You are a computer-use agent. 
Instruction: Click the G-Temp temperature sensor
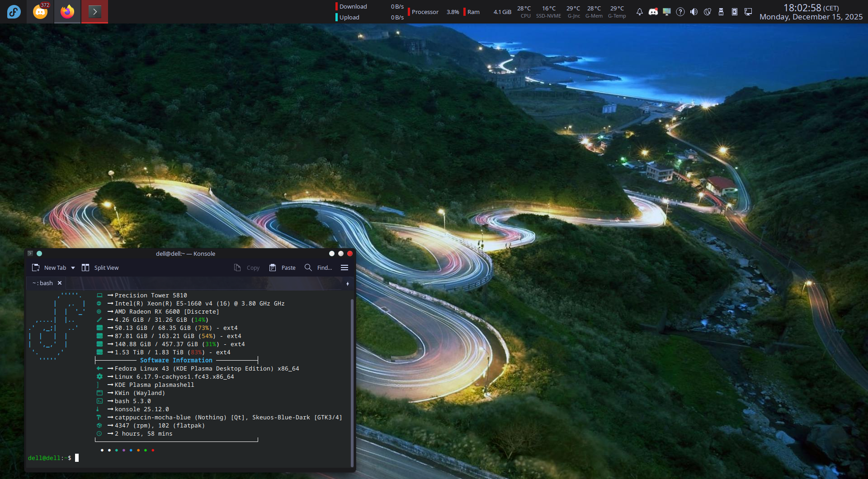(x=617, y=12)
